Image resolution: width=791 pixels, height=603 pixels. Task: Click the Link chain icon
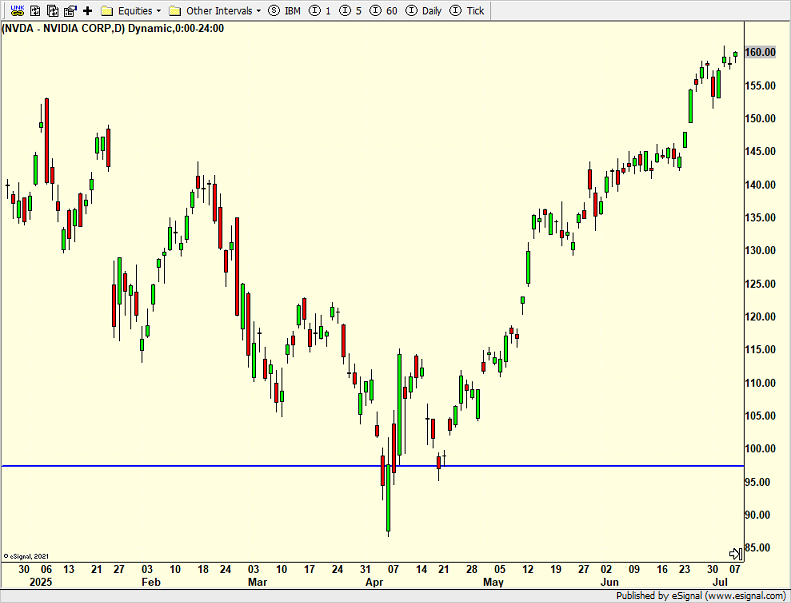17,10
